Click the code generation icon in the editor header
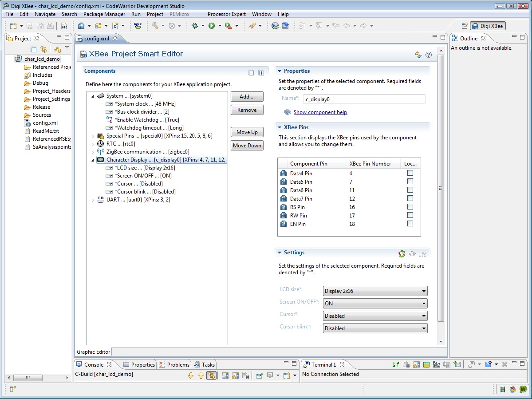 point(418,55)
